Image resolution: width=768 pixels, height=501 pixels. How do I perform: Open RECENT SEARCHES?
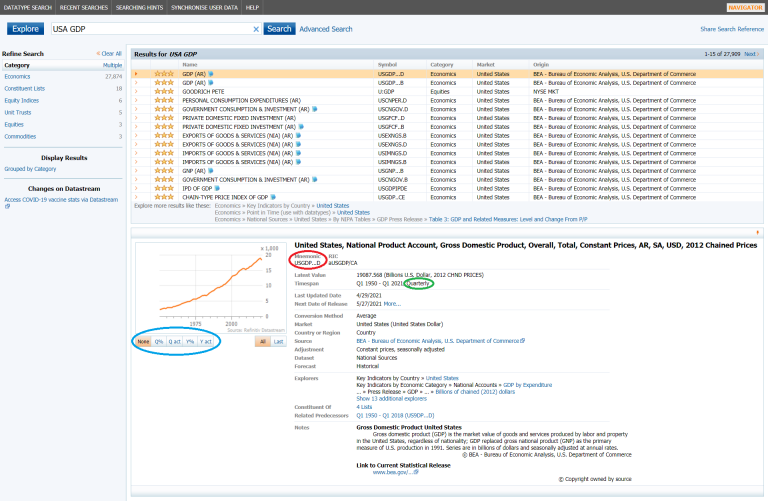point(84,7)
